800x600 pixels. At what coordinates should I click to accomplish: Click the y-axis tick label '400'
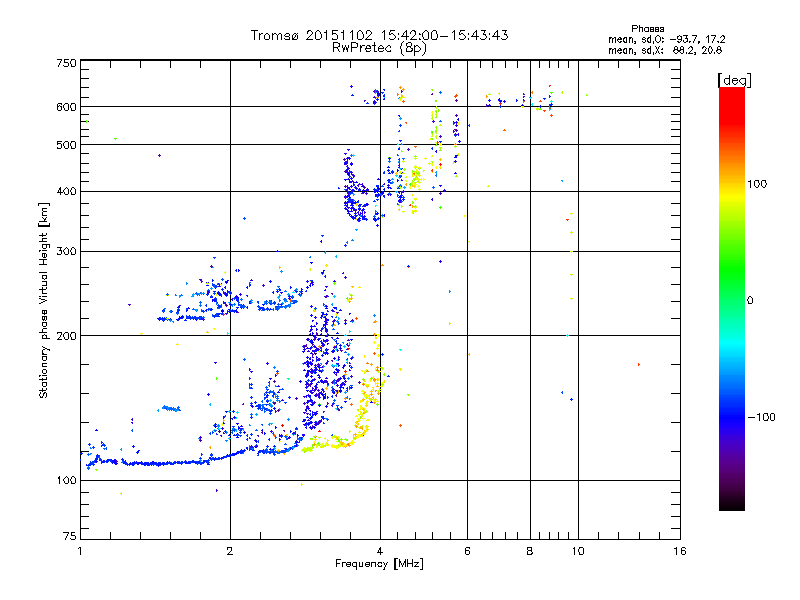coord(66,192)
